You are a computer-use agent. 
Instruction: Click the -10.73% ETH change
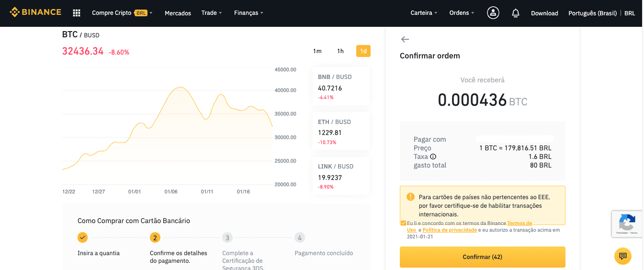(328, 142)
